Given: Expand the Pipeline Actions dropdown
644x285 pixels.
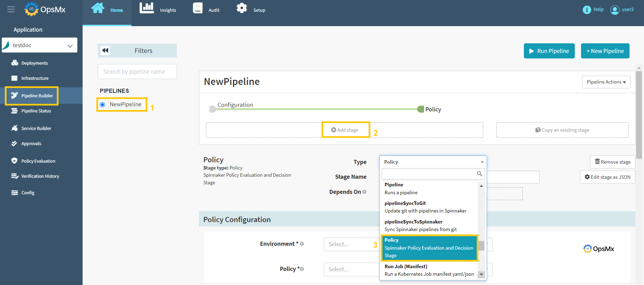Looking at the screenshot, I should 606,82.
